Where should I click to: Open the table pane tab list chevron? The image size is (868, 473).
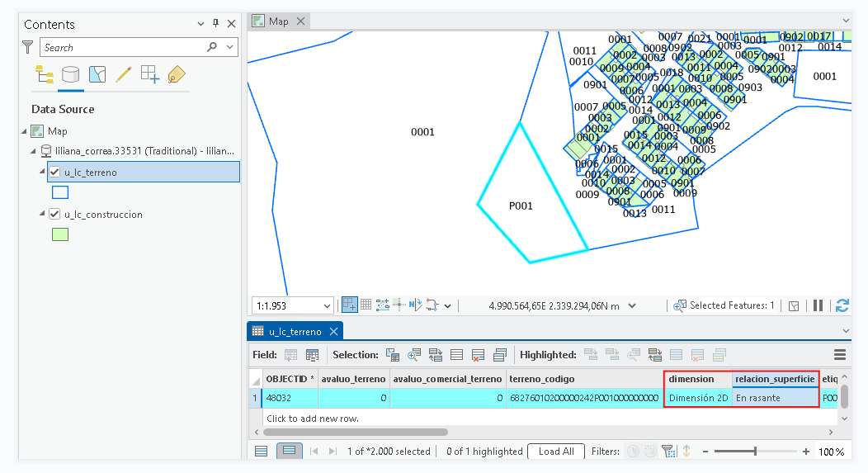(845, 331)
